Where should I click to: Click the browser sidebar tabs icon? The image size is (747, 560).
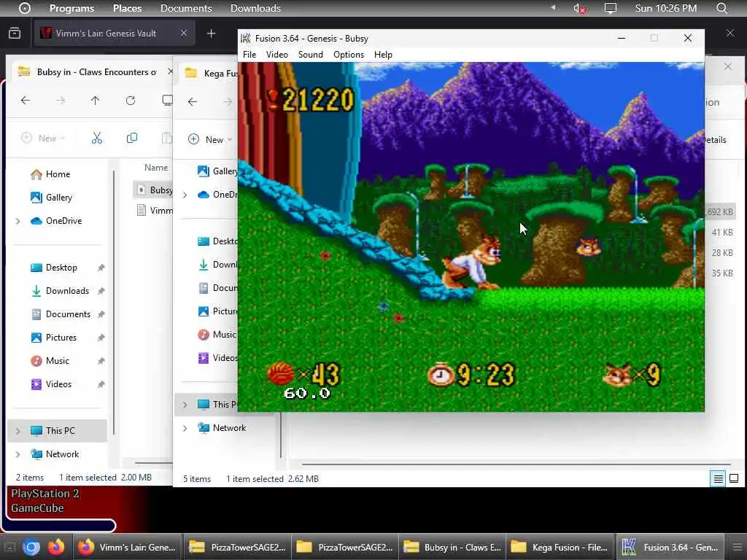[x=15, y=34]
